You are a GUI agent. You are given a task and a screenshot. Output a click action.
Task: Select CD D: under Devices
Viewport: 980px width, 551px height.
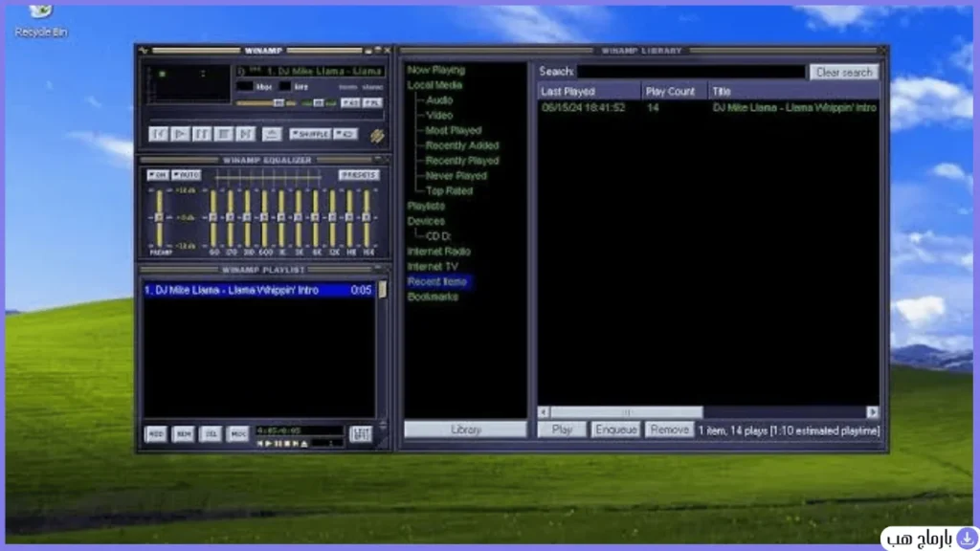point(438,236)
